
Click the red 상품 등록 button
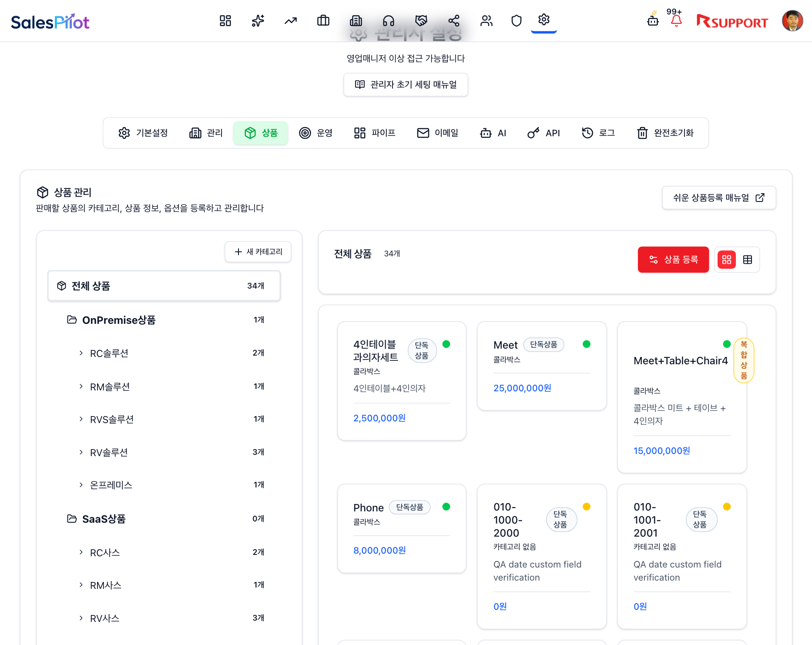[673, 260]
